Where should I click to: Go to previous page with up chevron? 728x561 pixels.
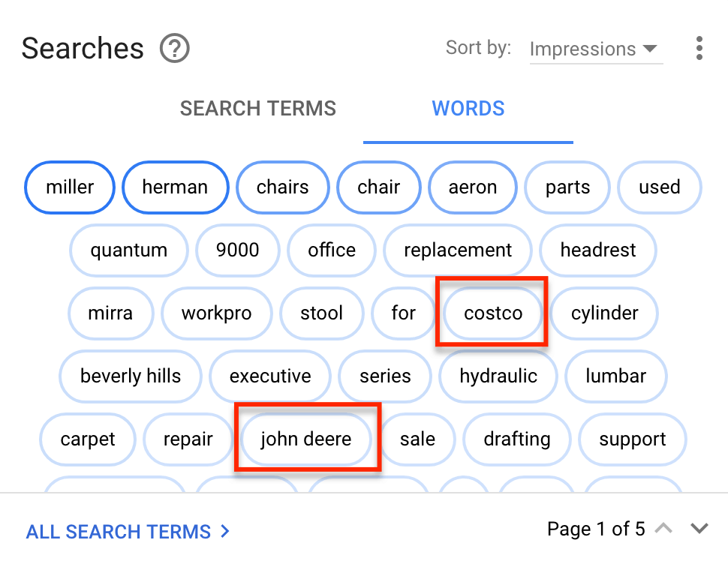pos(663,529)
